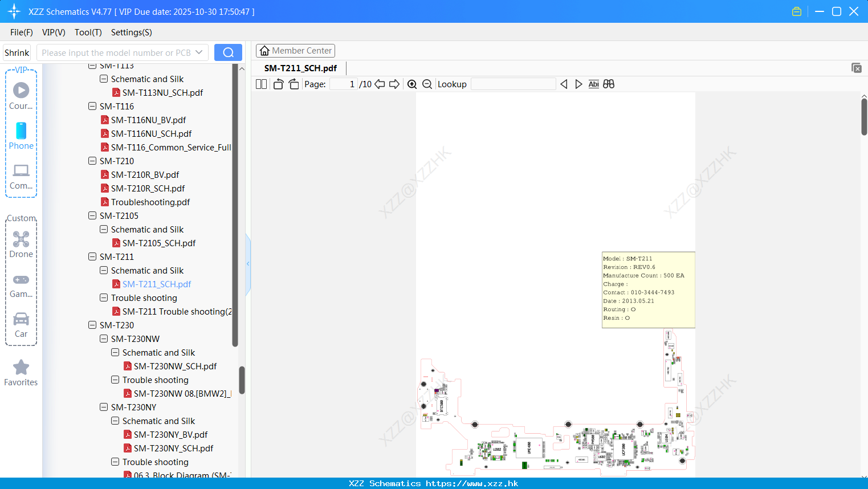The height and width of the screenshot is (489, 868).
Task: Open SM-T210R_BV.pdf file
Action: coord(145,174)
